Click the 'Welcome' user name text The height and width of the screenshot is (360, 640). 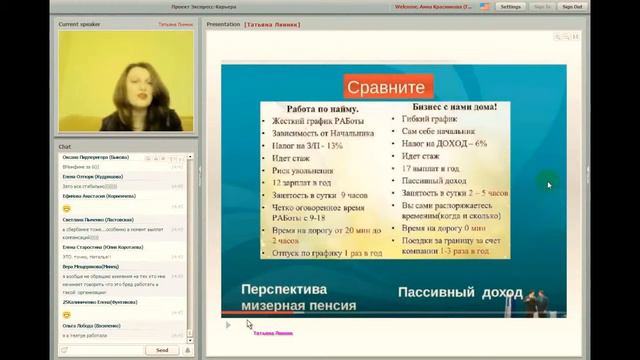point(433,7)
